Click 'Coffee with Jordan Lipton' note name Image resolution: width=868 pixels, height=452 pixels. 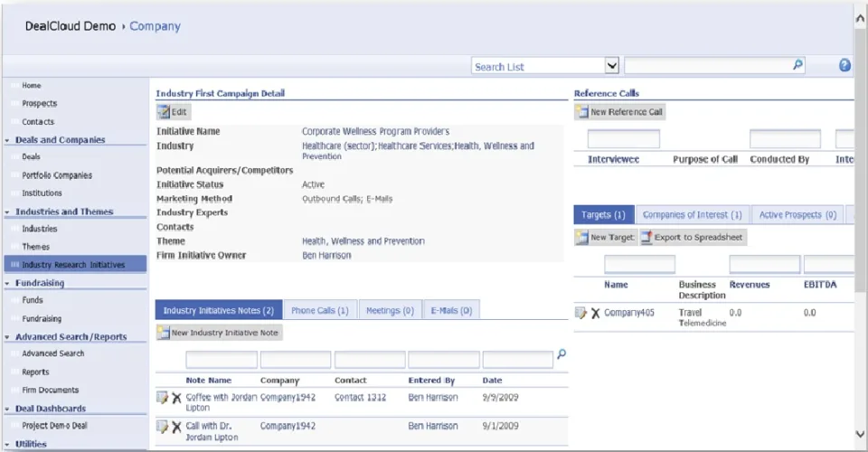pos(221,402)
